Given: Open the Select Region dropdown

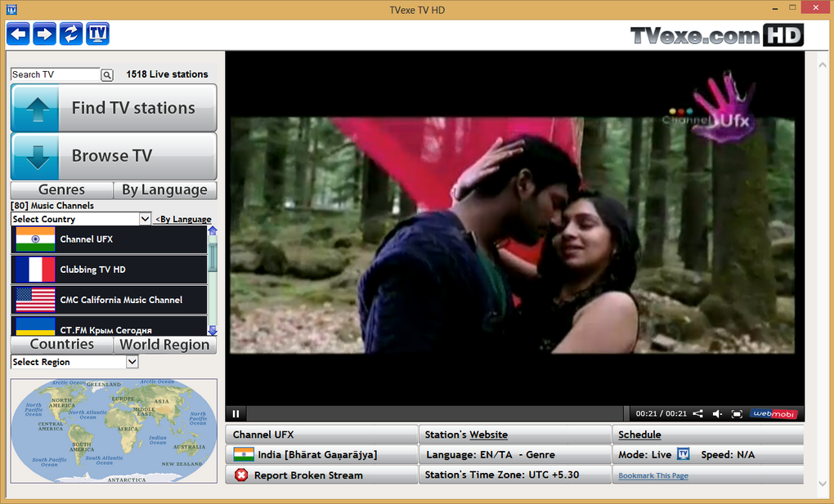Looking at the screenshot, I should (74, 362).
